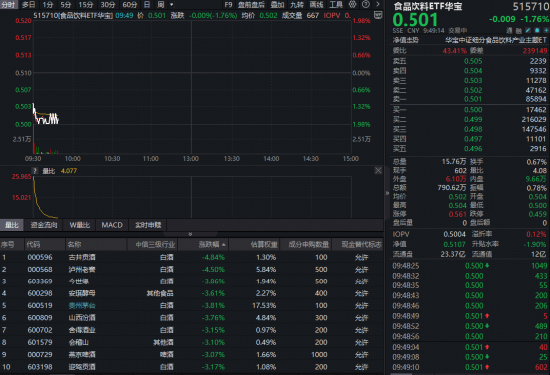The image size is (550, 375).
Task: Switch to 60分 chart period
Action: click(x=130, y=5)
